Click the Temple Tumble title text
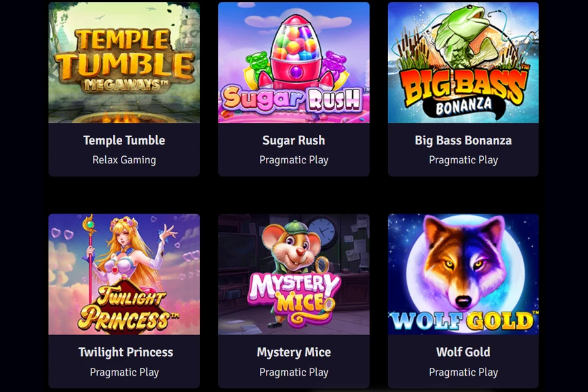 tap(124, 140)
